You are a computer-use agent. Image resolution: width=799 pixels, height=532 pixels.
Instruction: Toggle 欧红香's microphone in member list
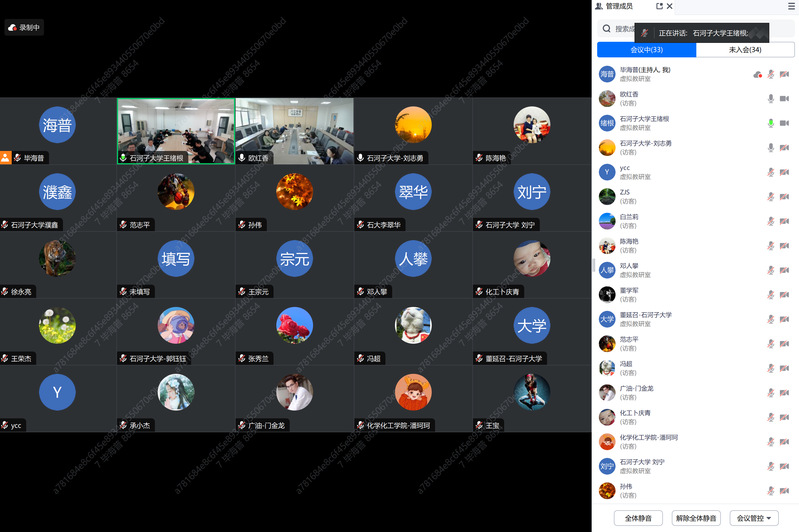click(771, 98)
